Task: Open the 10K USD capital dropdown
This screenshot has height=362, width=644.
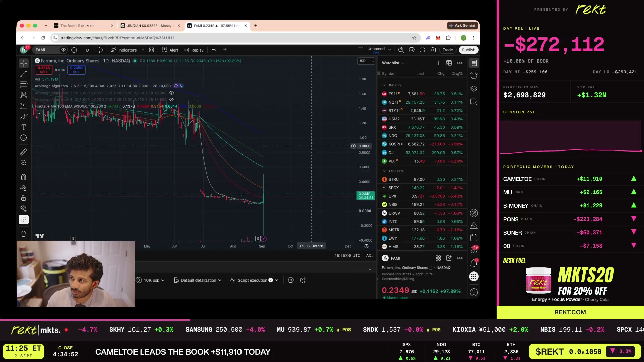Action: 150,280
